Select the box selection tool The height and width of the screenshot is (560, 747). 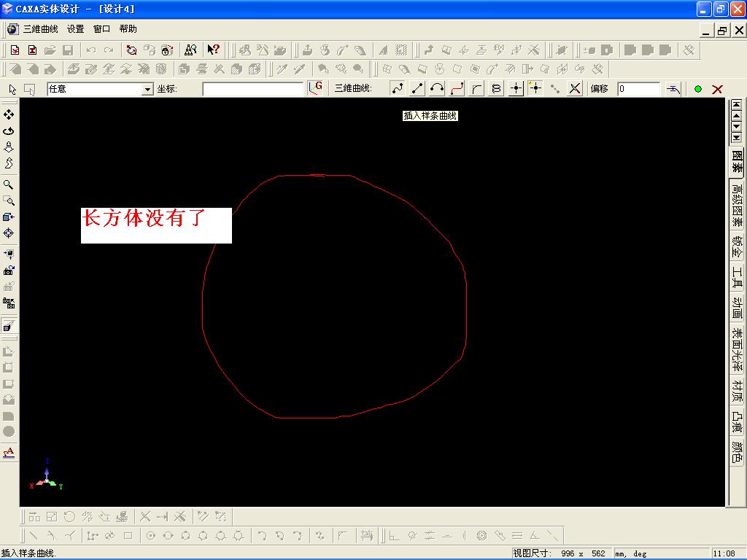tap(29, 89)
